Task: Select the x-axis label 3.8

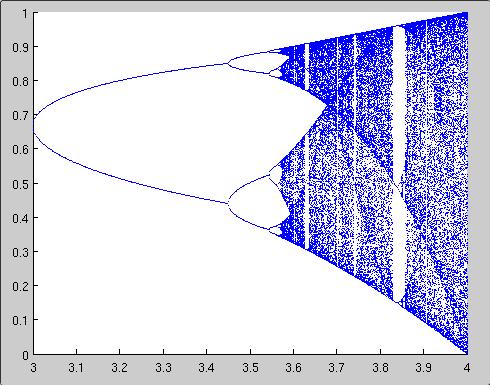Action: pyautogui.click(x=380, y=368)
